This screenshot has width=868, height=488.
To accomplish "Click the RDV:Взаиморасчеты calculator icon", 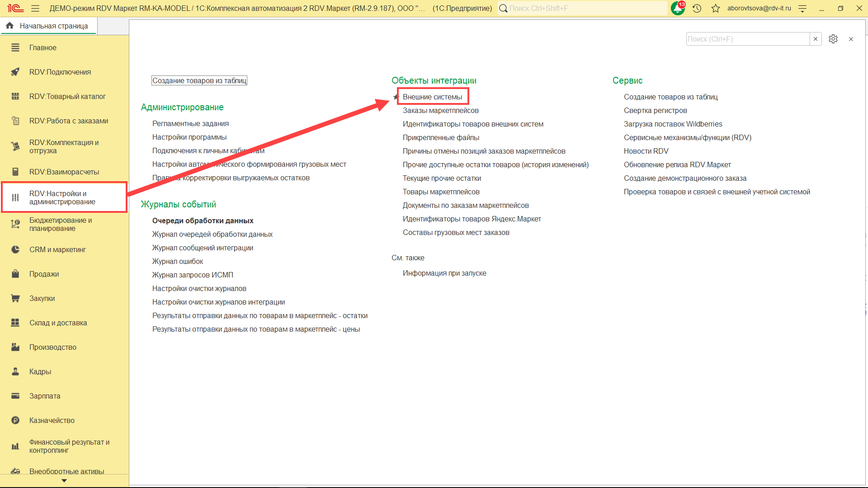I will 15,172.
